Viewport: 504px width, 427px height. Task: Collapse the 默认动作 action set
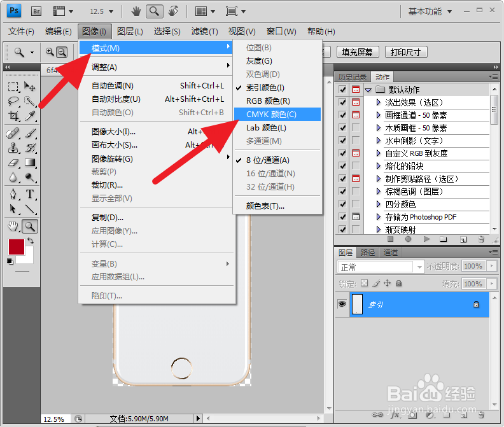click(x=368, y=90)
